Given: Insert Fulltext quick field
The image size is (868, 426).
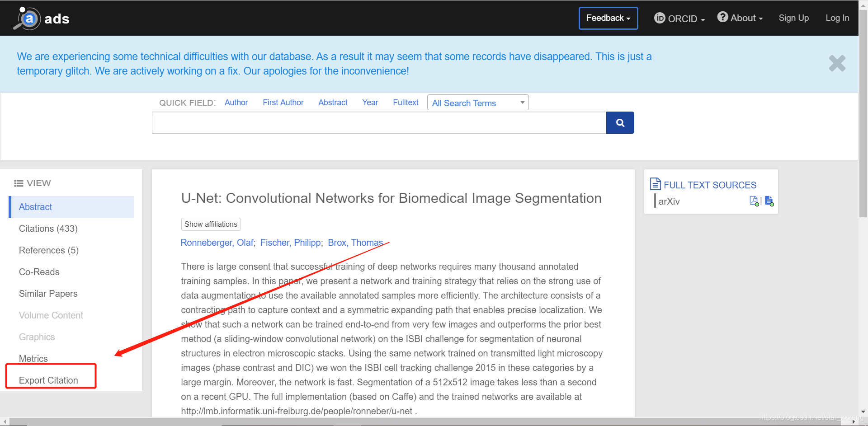Looking at the screenshot, I should click(406, 103).
